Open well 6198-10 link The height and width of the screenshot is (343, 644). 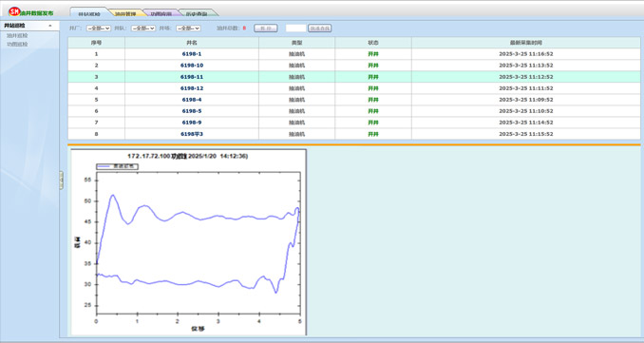coord(192,66)
